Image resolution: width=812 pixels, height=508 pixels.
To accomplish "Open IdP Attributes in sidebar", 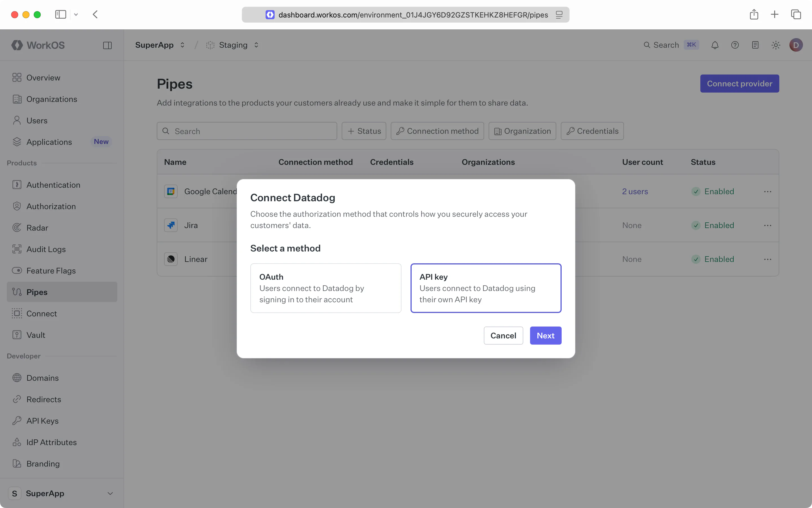I will [x=62, y=442].
